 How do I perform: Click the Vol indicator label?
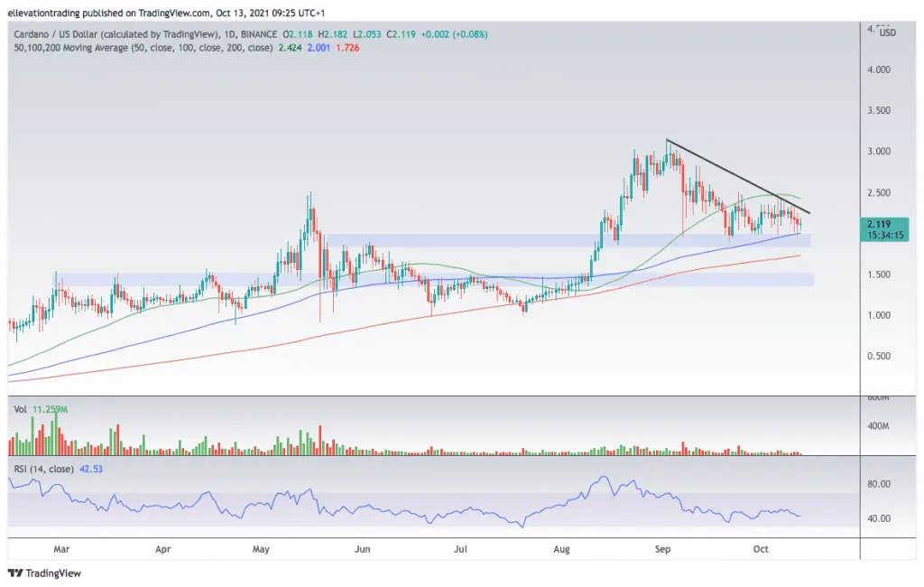click(21, 409)
